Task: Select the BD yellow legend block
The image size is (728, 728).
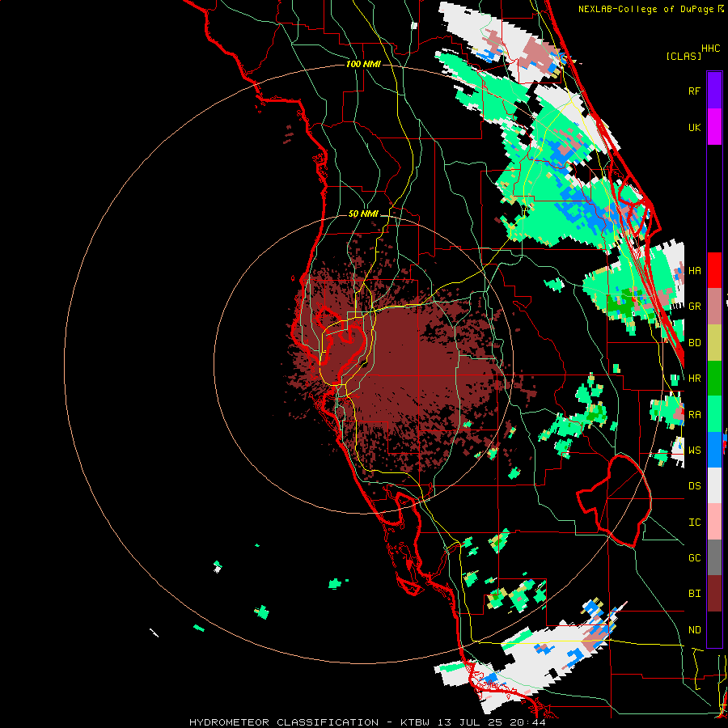Action: (714, 342)
